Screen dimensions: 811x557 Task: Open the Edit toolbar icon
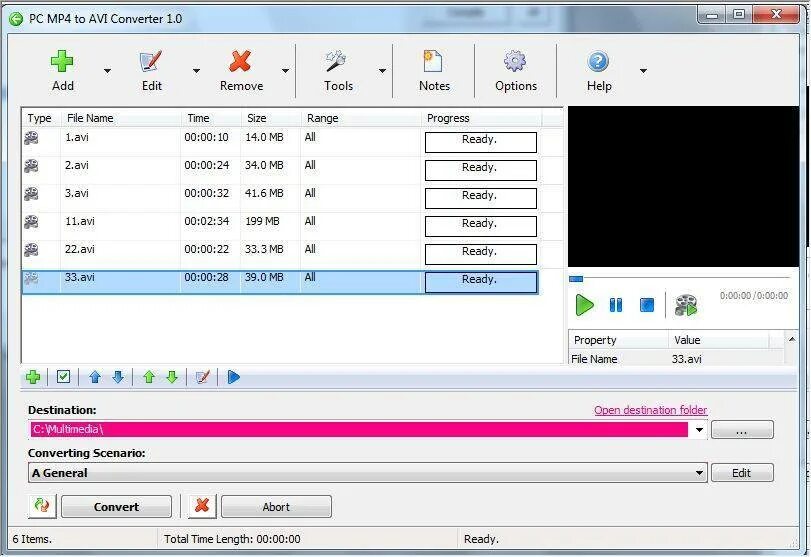(x=151, y=62)
